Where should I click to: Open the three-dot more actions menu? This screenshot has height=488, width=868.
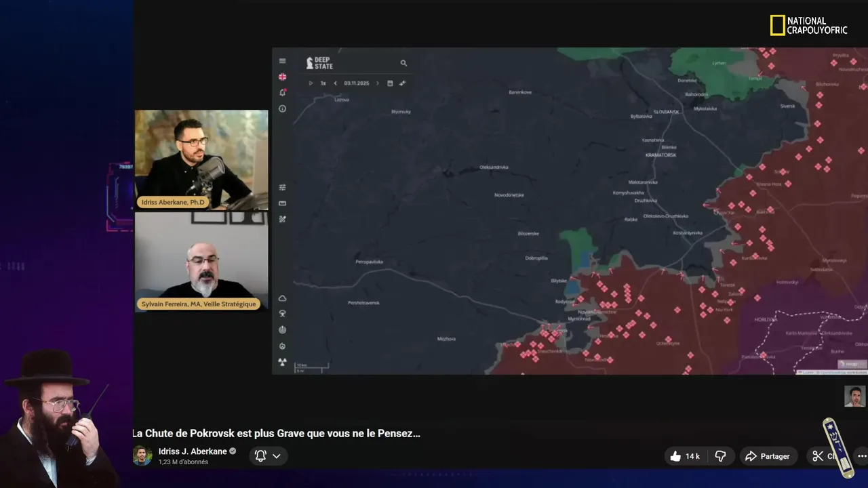coord(861,456)
